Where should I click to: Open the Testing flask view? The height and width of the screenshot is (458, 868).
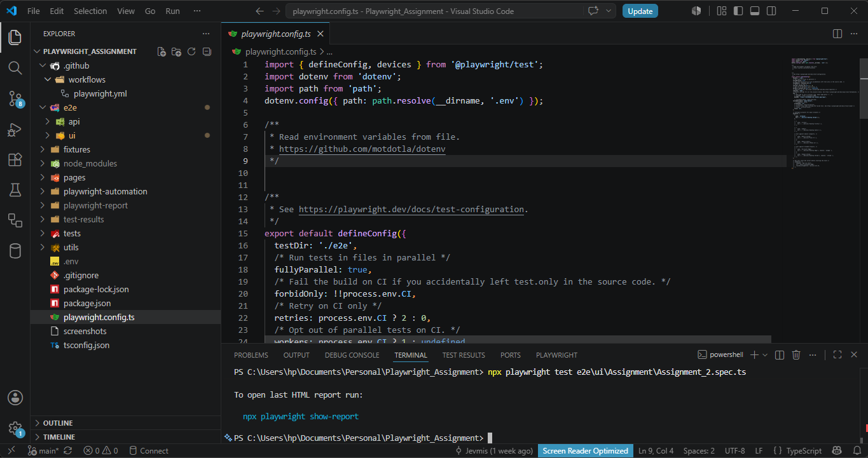coord(15,189)
